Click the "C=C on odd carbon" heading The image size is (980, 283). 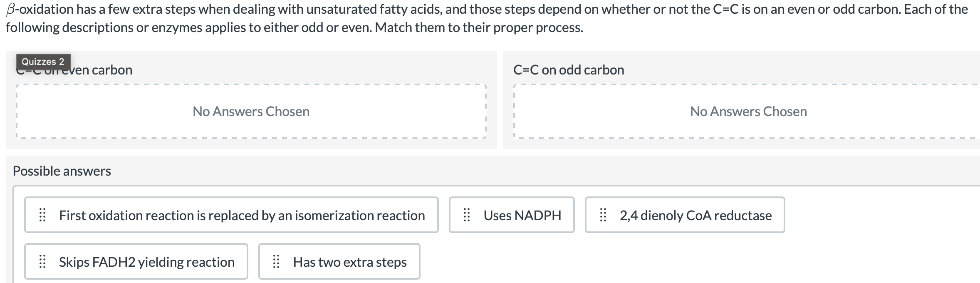(569, 70)
